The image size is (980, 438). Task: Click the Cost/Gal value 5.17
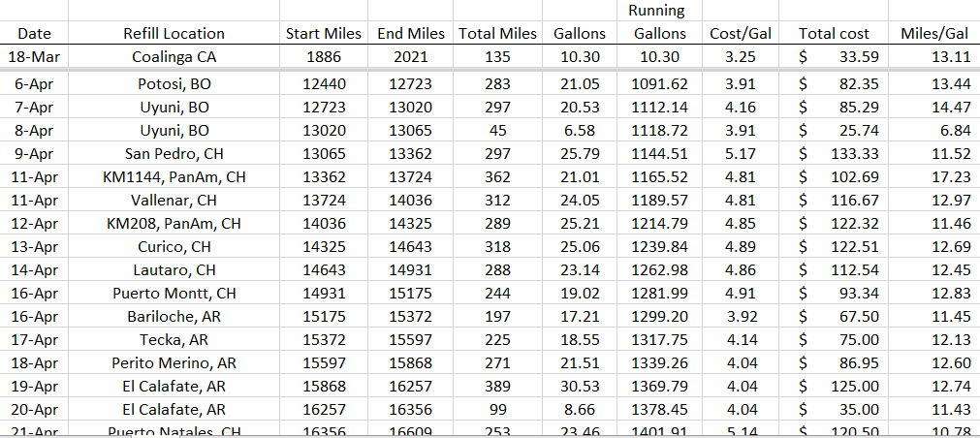(x=741, y=154)
